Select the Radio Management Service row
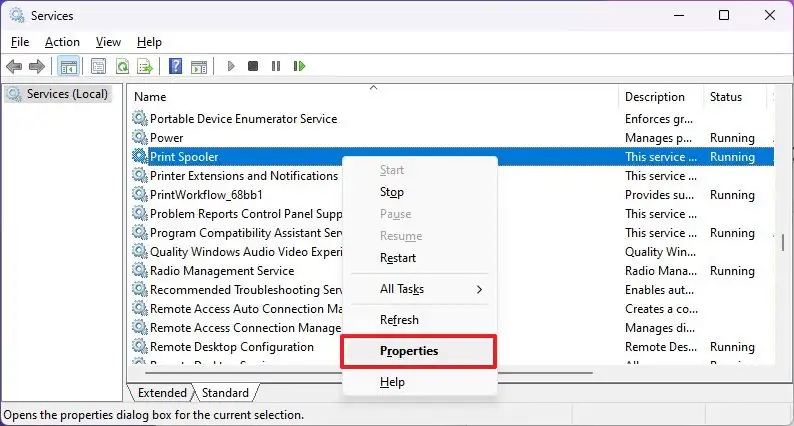The height and width of the screenshot is (426, 794). (222, 271)
